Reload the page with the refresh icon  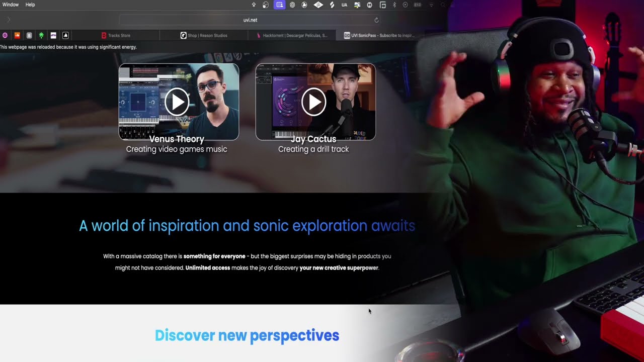376,20
